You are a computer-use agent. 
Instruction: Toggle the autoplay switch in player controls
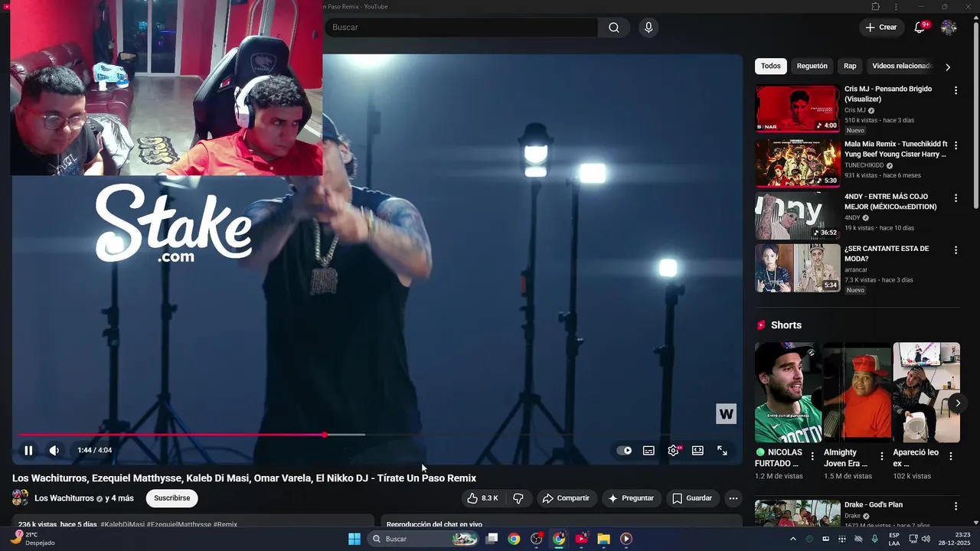click(625, 451)
